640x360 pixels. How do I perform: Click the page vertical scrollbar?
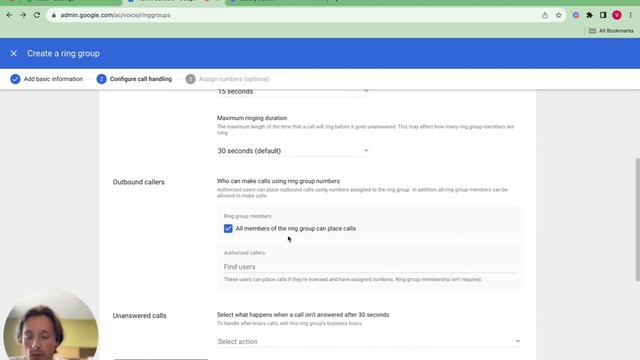coord(637,220)
